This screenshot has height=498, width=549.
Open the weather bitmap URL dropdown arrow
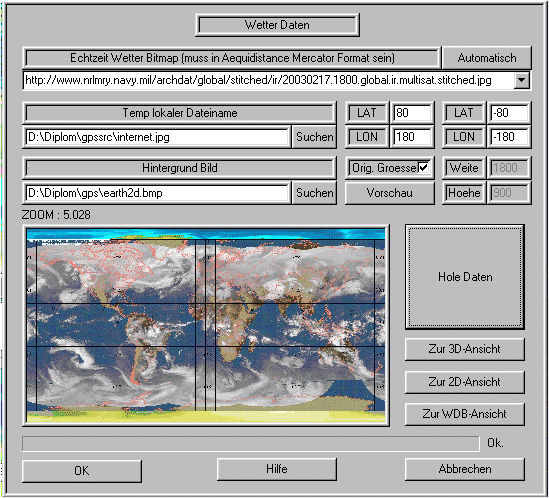tap(521, 80)
